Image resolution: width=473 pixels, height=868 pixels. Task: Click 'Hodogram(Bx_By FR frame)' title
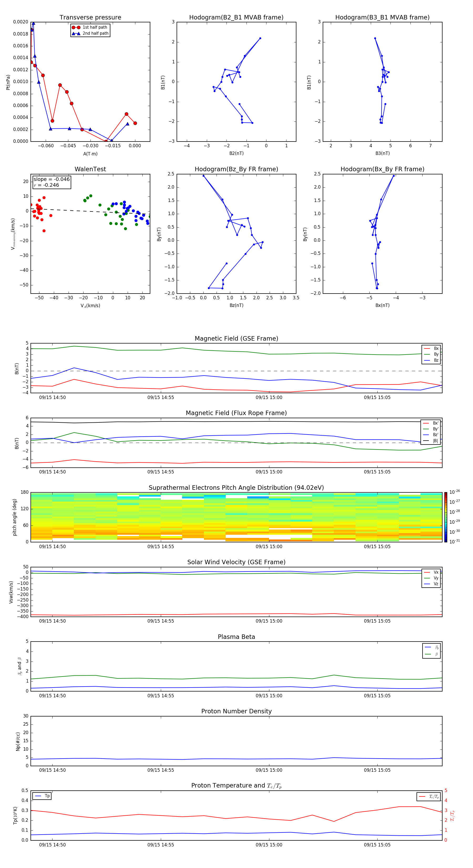[382, 169]
